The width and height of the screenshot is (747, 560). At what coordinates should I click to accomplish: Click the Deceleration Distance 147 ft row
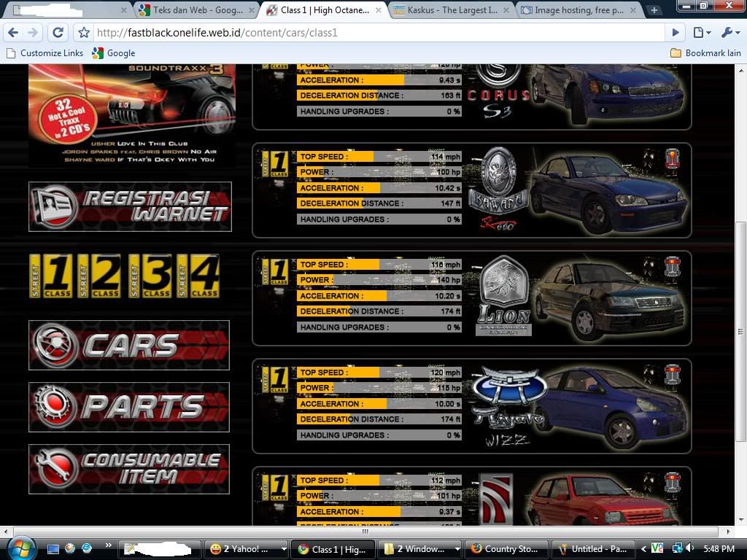pos(379,203)
